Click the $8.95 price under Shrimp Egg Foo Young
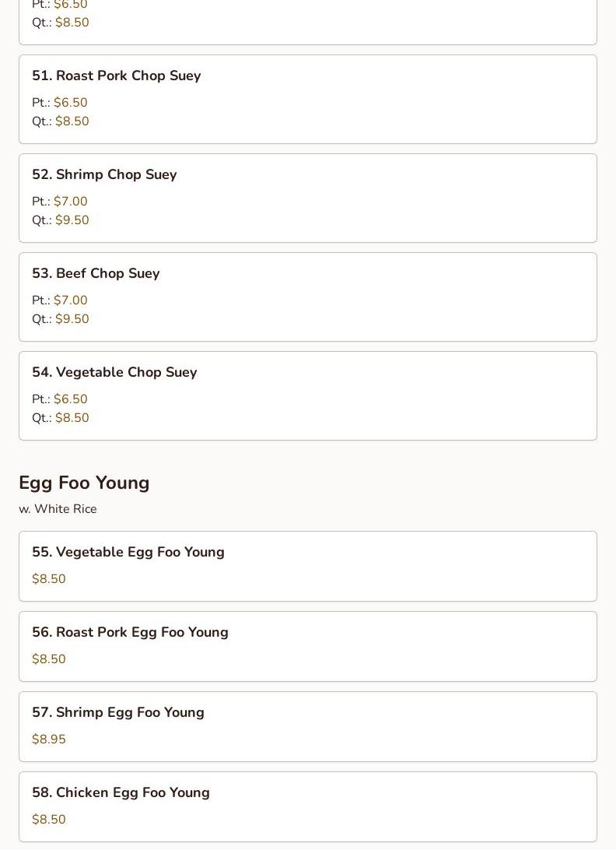This screenshot has height=850, width=616. click(49, 739)
